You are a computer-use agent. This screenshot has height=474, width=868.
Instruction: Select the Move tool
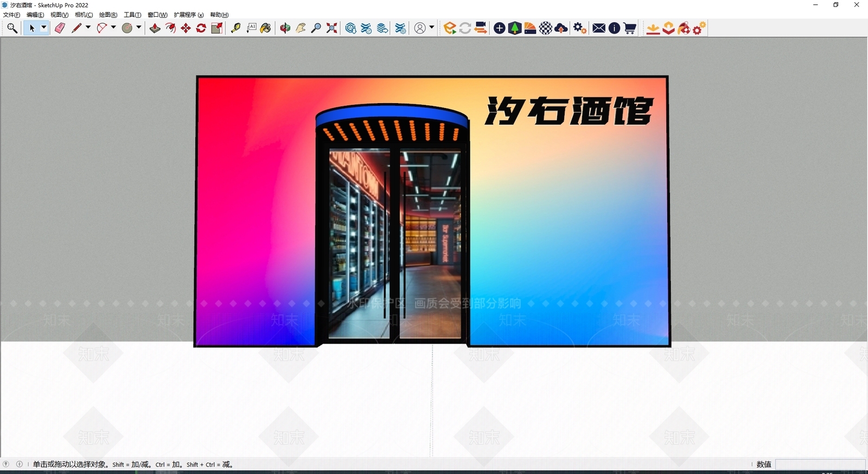186,28
